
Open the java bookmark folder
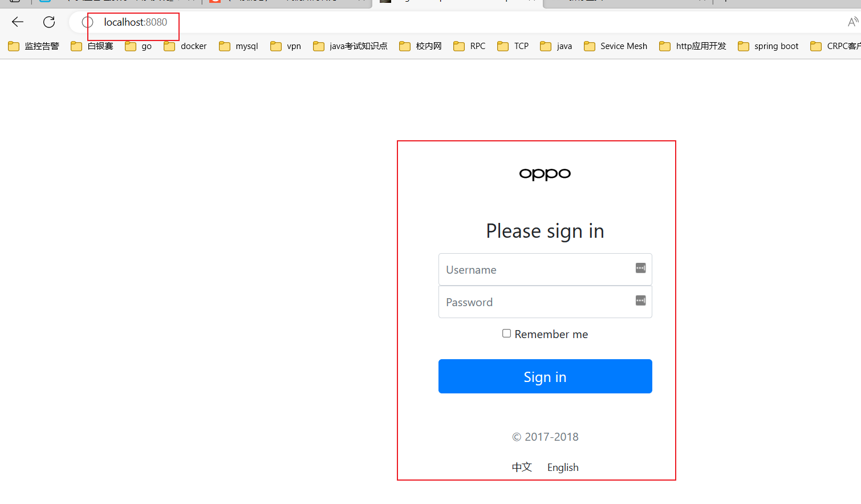(556, 46)
